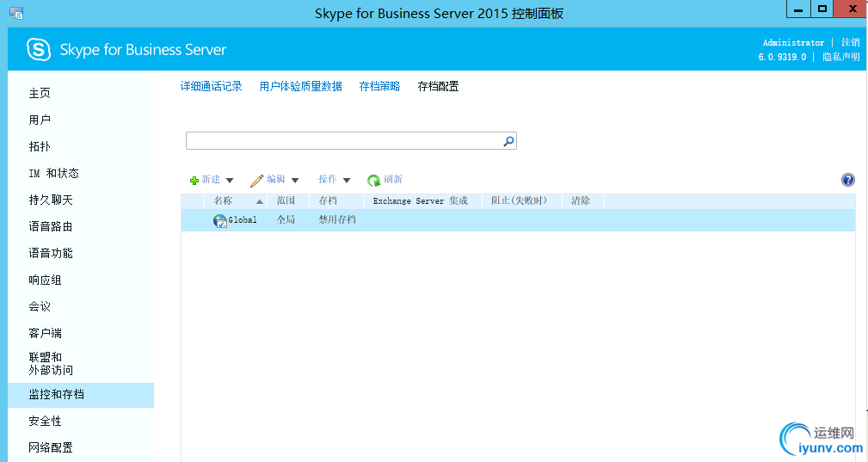Expand the 编辑 dropdown arrow
This screenshot has height=462, width=868.
pyautogui.click(x=295, y=181)
